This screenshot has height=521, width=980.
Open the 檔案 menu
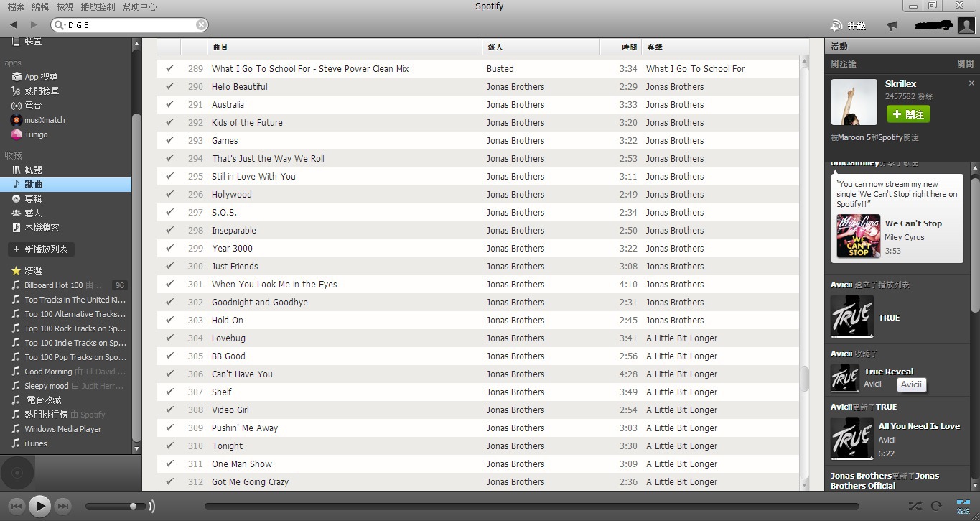coord(16,6)
